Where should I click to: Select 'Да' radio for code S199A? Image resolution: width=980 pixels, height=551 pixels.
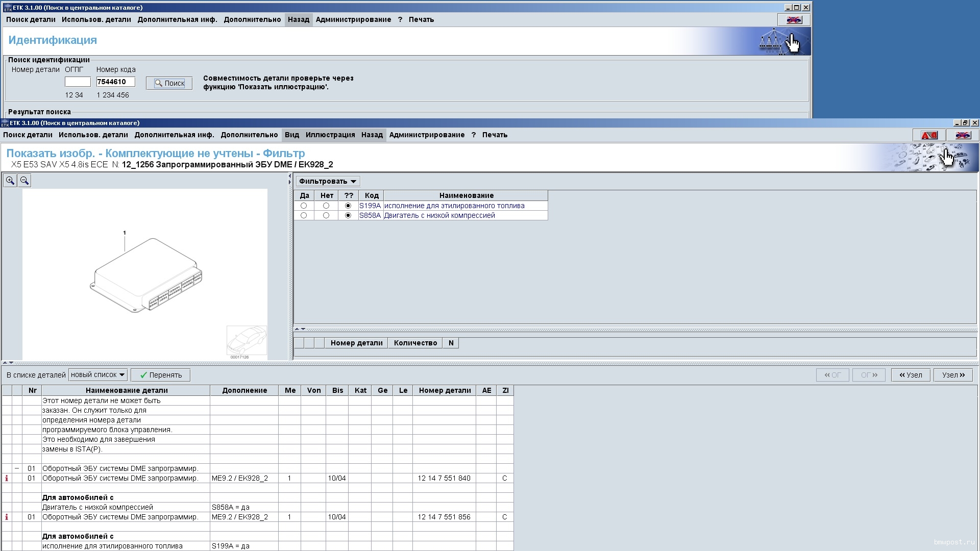pos(304,206)
